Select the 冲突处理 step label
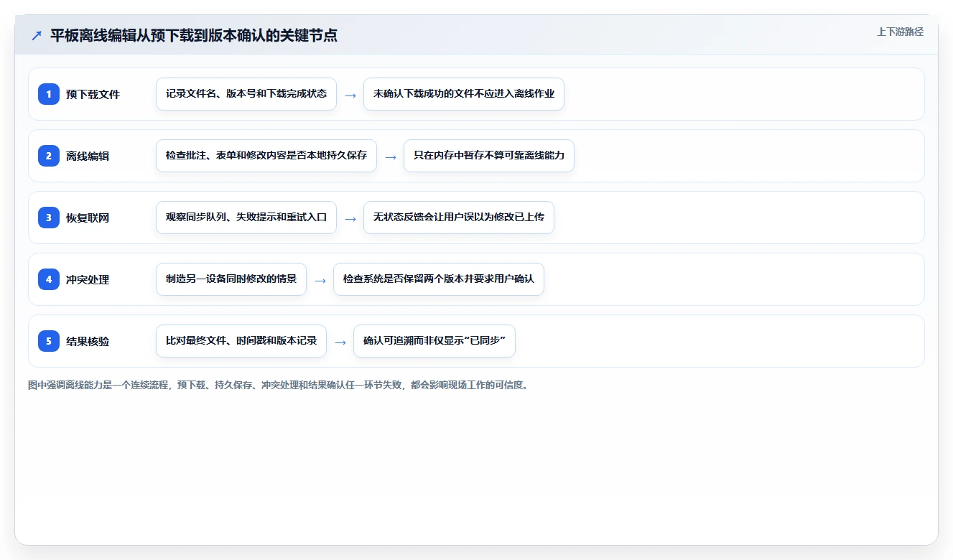Viewport: 953px width, 560px height. pos(88,279)
